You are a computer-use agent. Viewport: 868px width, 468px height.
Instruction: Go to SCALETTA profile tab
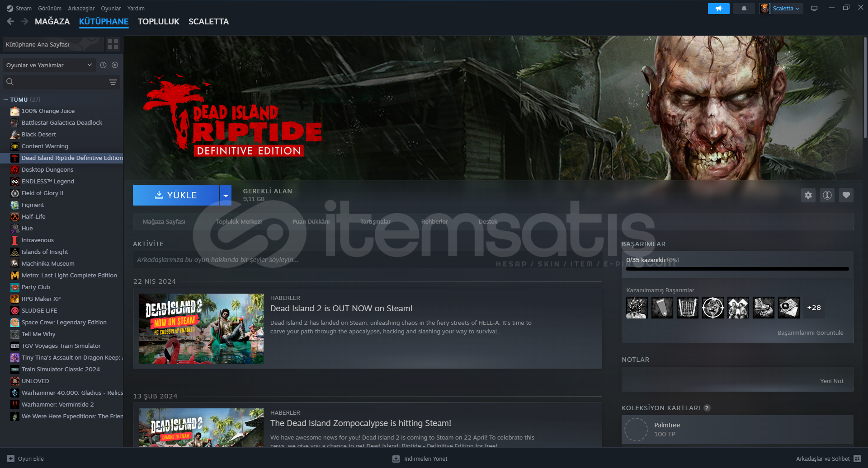coord(209,22)
